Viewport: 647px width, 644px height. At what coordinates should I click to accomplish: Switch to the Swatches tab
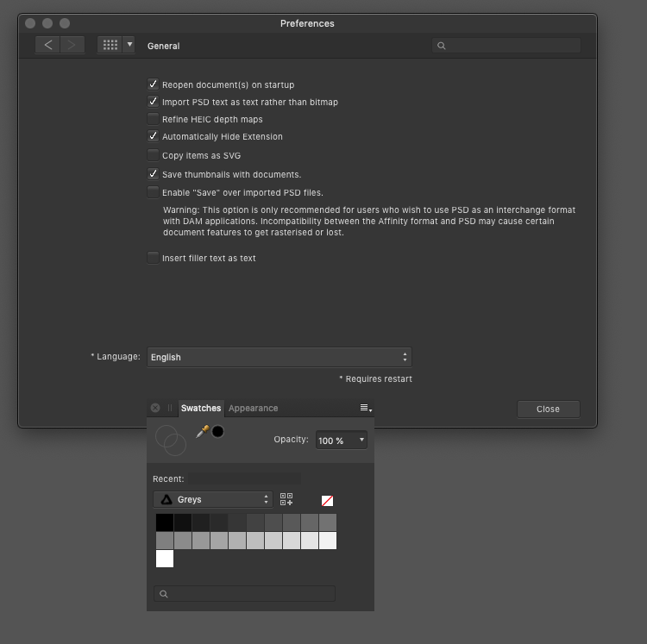(x=201, y=408)
